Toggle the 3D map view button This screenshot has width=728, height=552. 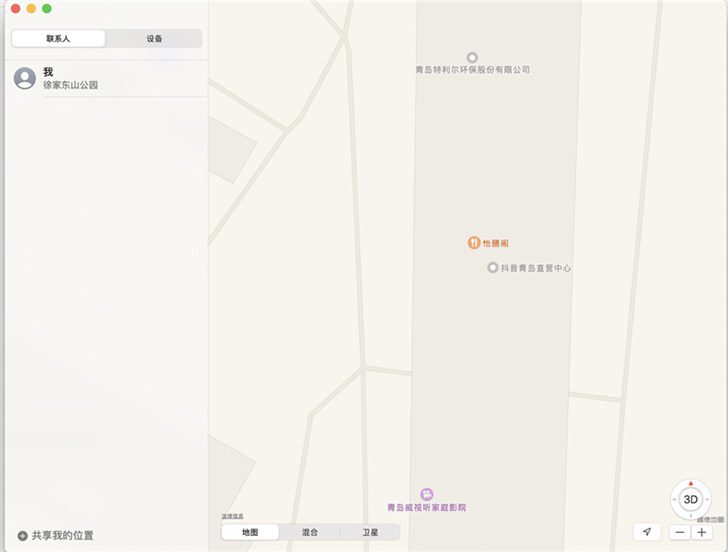coord(690,500)
